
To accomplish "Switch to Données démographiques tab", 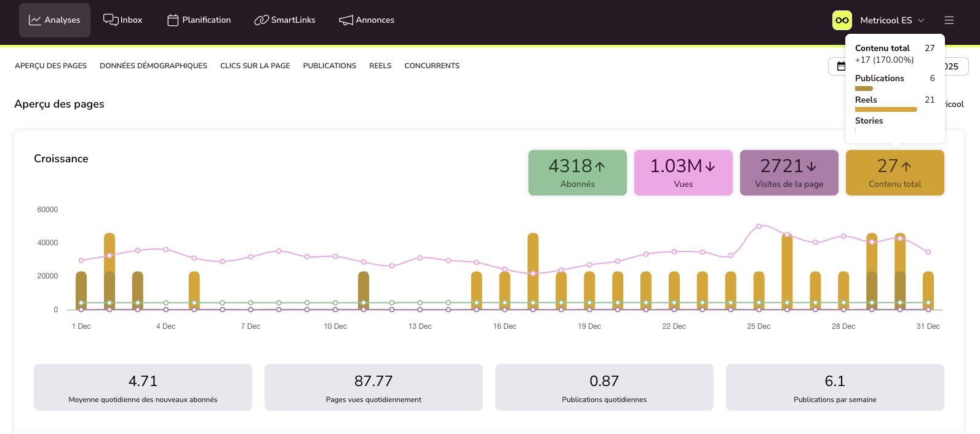I will click(153, 66).
